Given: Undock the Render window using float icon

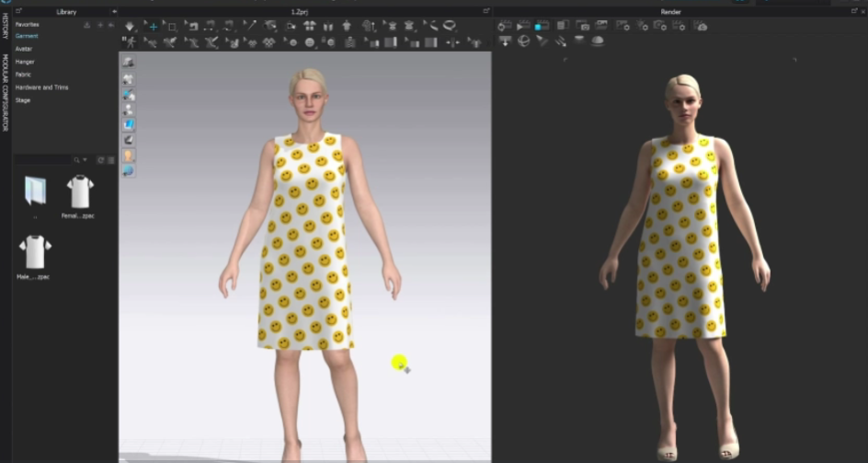Looking at the screenshot, I should [853, 12].
